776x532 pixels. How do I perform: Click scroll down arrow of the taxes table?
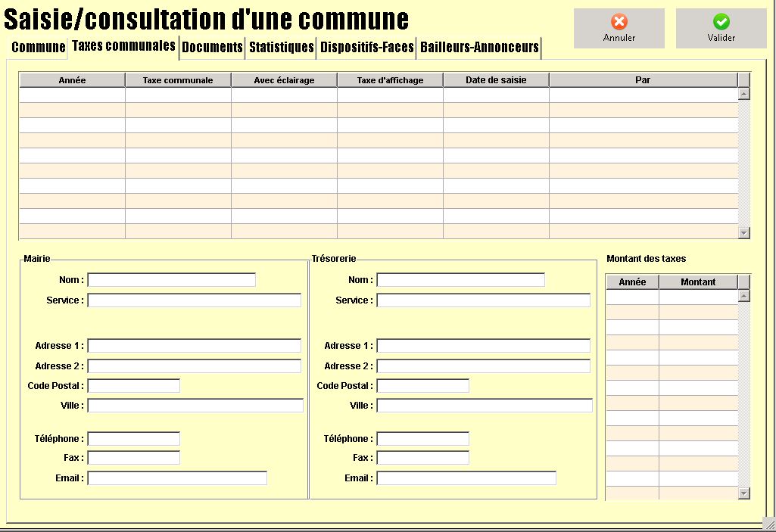point(744,232)
